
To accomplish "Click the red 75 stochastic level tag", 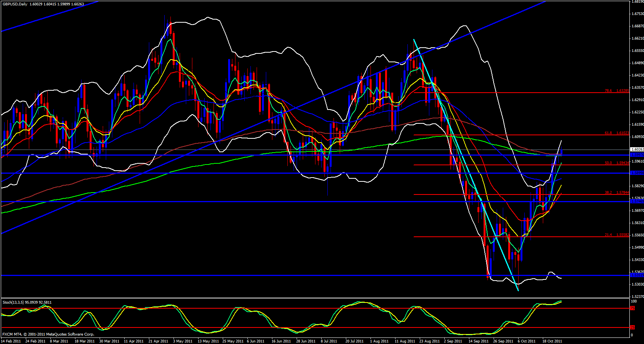I will point(632,308).
